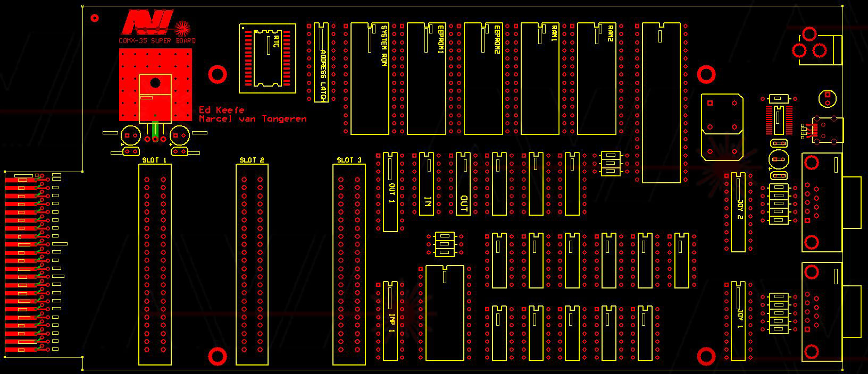Select the SLOT 1 connector
This screenshot has height=374, width=868.
[x=155, y=264]
